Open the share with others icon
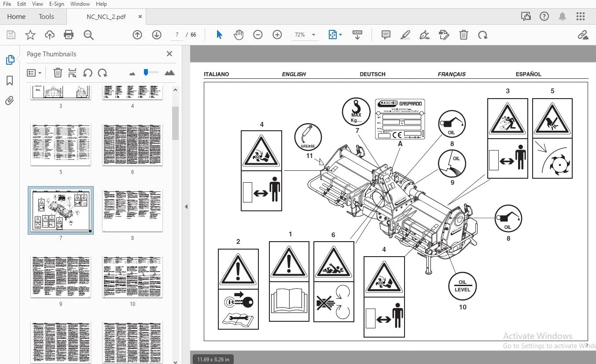 (526, 17)
